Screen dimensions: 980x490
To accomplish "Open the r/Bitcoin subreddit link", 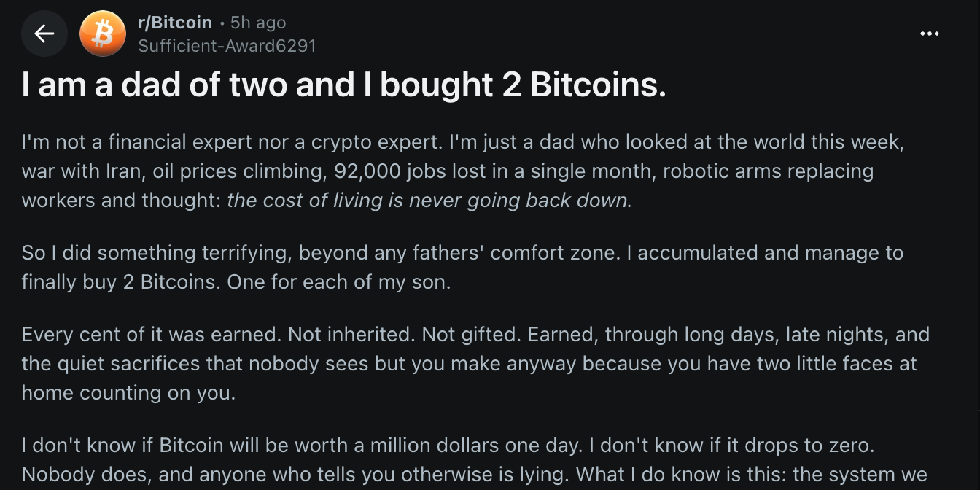I will tap(175, 23).
